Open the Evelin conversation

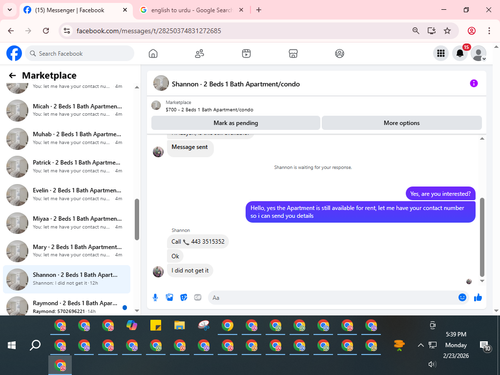[67, 194]
